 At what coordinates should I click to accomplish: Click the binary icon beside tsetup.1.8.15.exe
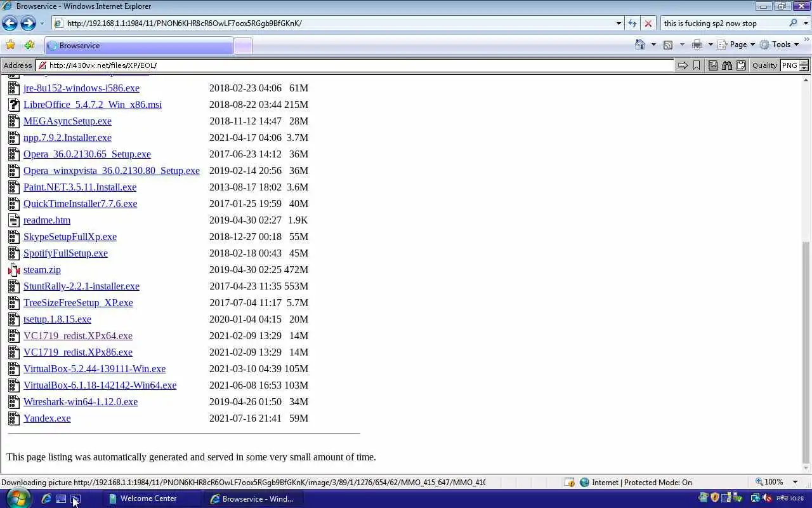(x=14, y=319)
